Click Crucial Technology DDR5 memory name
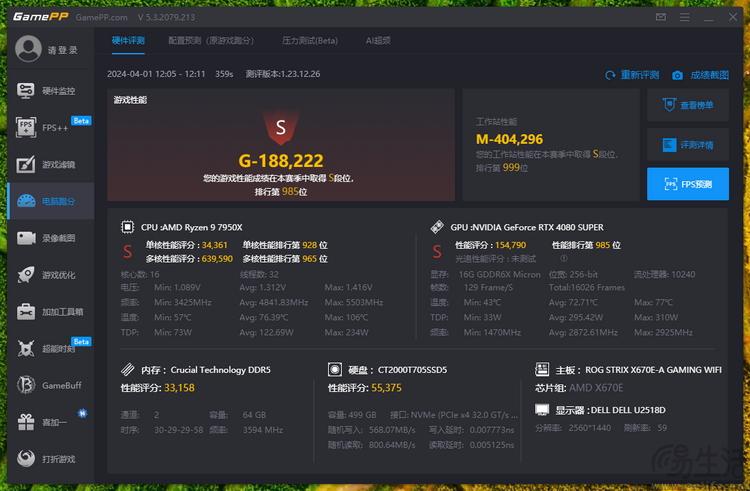Viewport: 750px width, 491px height. (221, 370)
